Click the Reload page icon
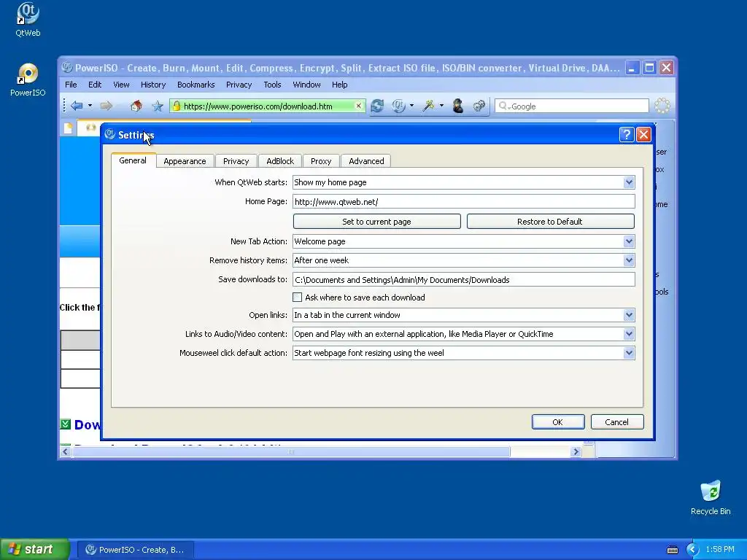This screenshot has width=747, height=560. 377,106
